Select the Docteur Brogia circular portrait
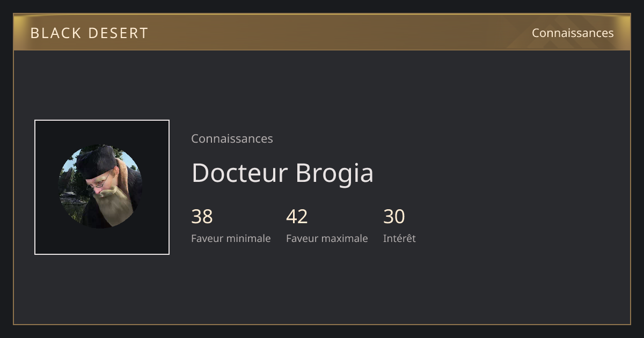644x338 pixels. [100, 186]
